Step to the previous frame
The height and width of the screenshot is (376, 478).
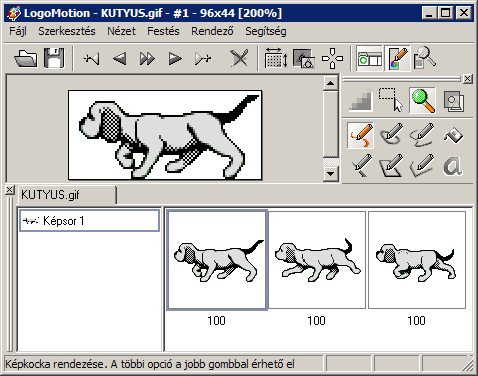[x=119, y=59]
